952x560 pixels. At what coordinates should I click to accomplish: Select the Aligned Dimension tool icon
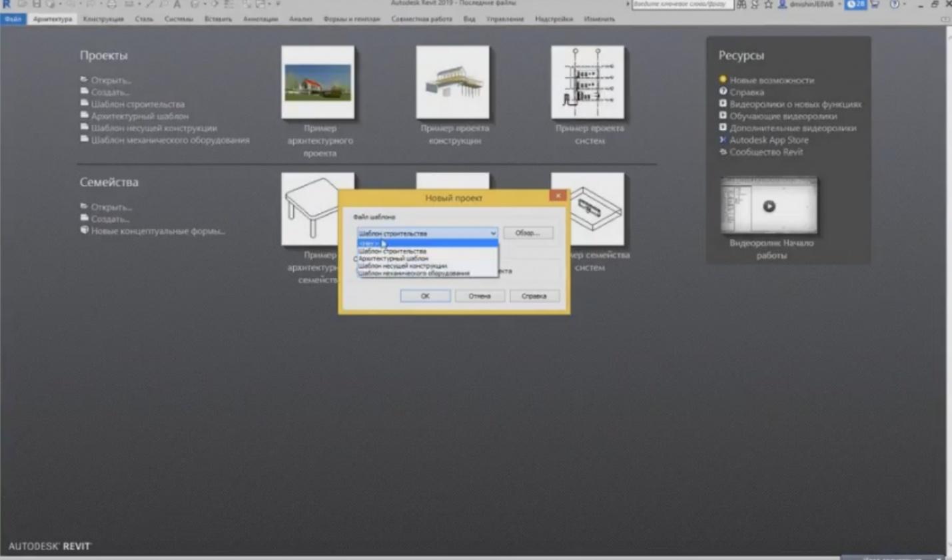(x=149, y=4)
